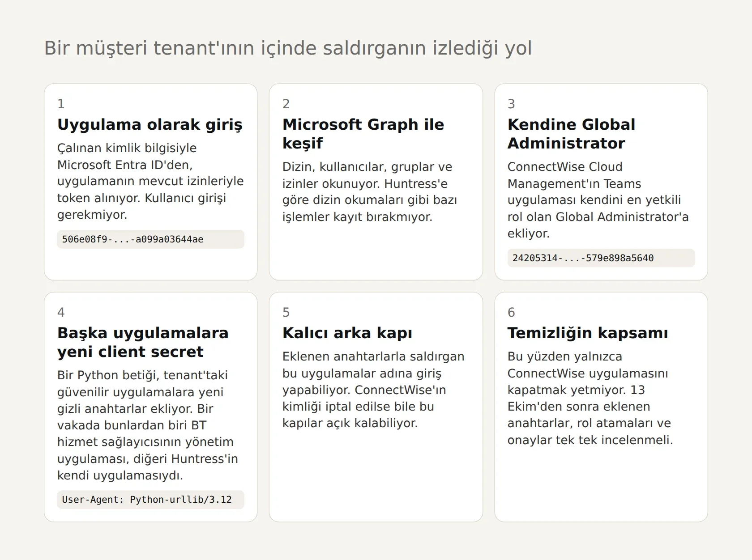Select the heading "Microsoft Graph ile keşif"

click(363, 134)
